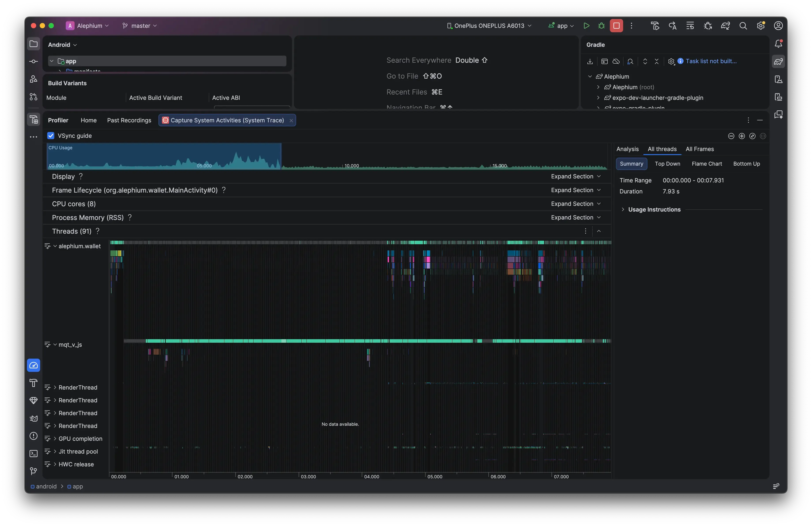Open Build Variants tool window icon

click(x=34, y=119)
